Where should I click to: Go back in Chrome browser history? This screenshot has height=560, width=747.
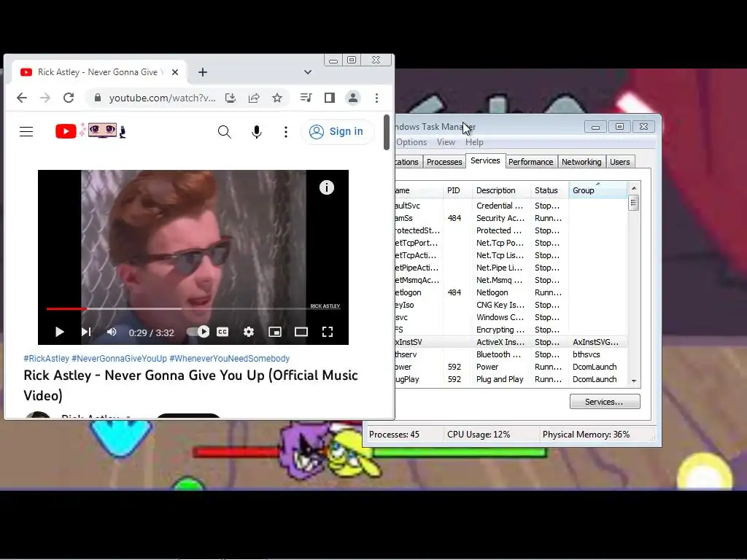tap(22, 98)
